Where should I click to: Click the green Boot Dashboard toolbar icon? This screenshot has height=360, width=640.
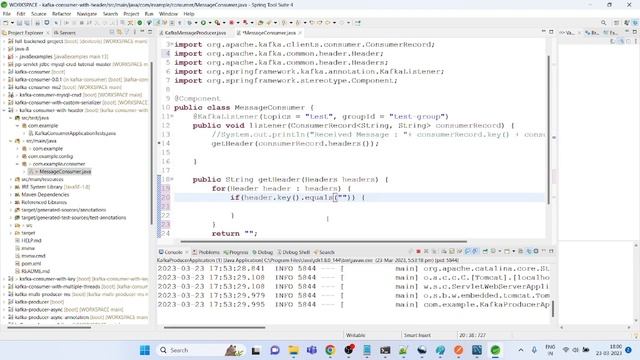pos(140,23)
